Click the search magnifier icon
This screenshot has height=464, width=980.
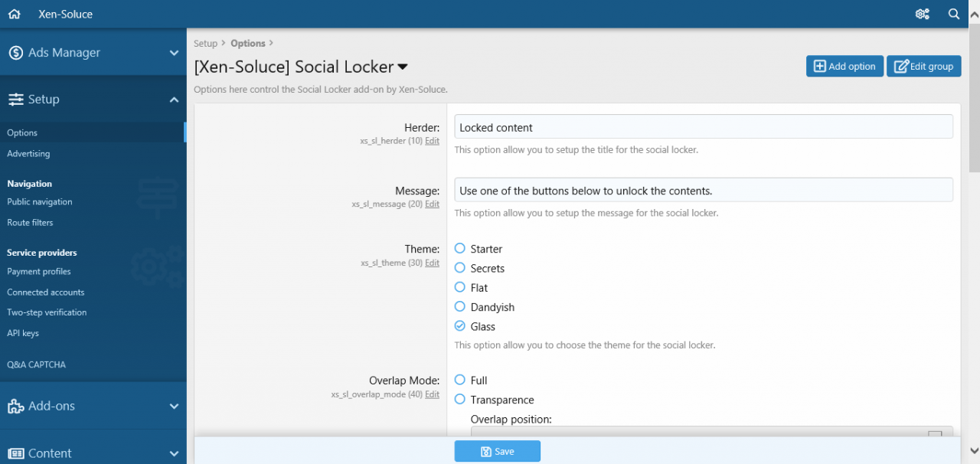click(x=954, y=14)
